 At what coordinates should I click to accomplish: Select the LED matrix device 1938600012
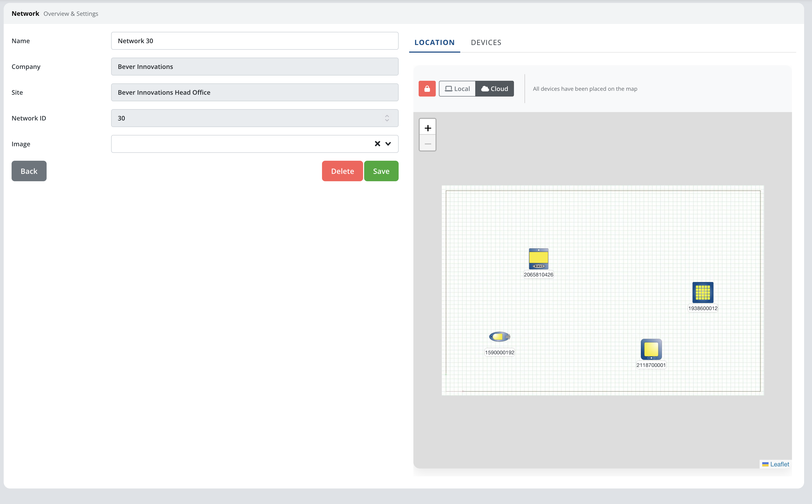coord(702,292)
